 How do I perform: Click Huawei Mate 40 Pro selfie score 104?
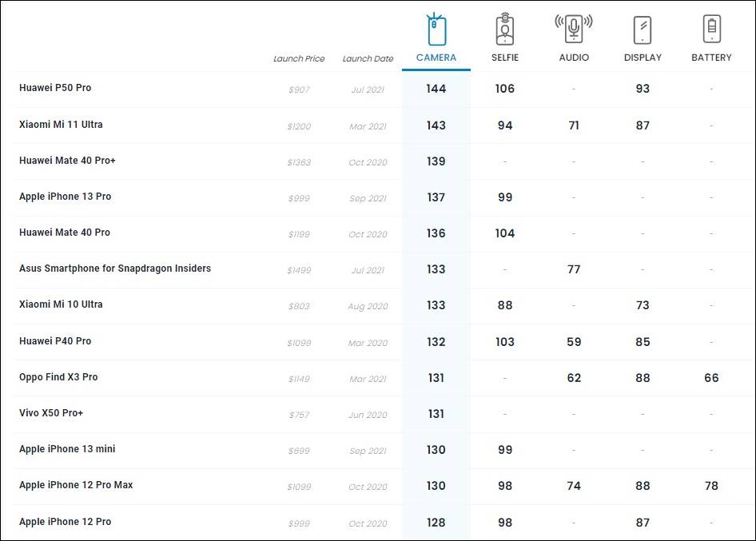pyautogui.click(x=505, y=233)
